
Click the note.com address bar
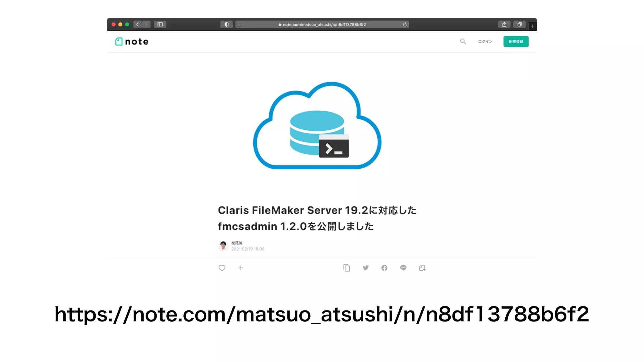322,25
